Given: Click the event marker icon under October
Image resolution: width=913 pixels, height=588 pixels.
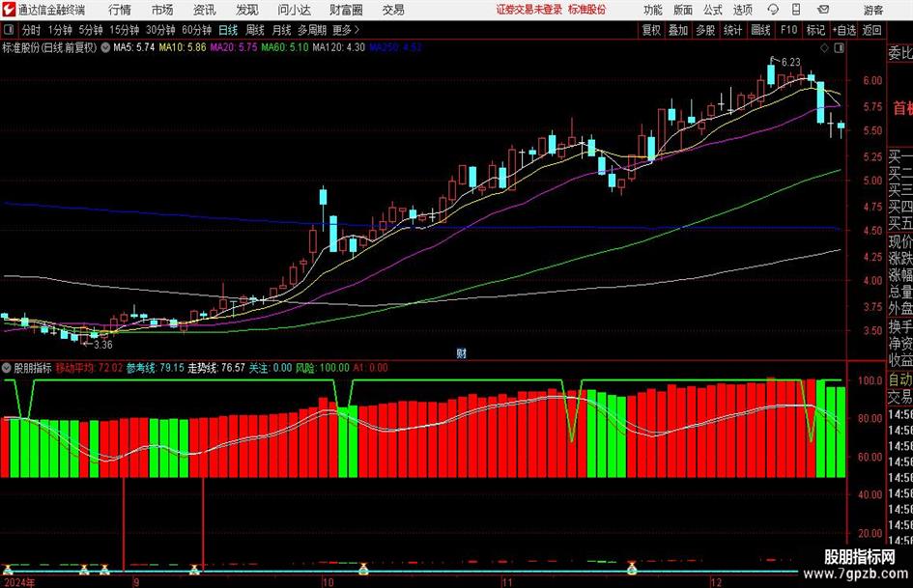Looking at the screenshot, I should coord(363,569).
